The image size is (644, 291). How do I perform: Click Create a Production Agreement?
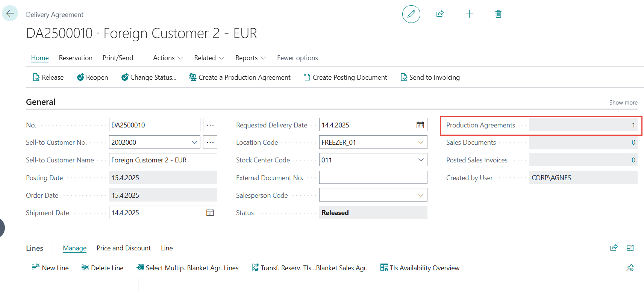tap(240, 77)
